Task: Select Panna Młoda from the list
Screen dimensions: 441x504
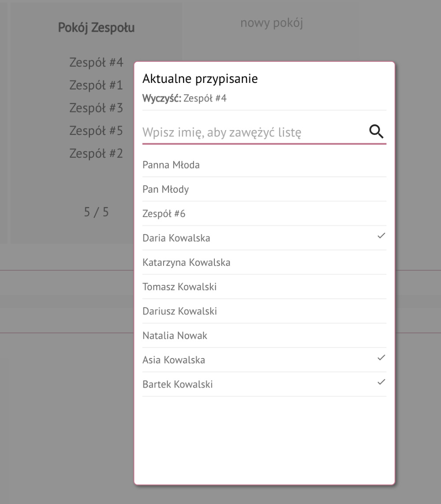Action: coord(264,165)
